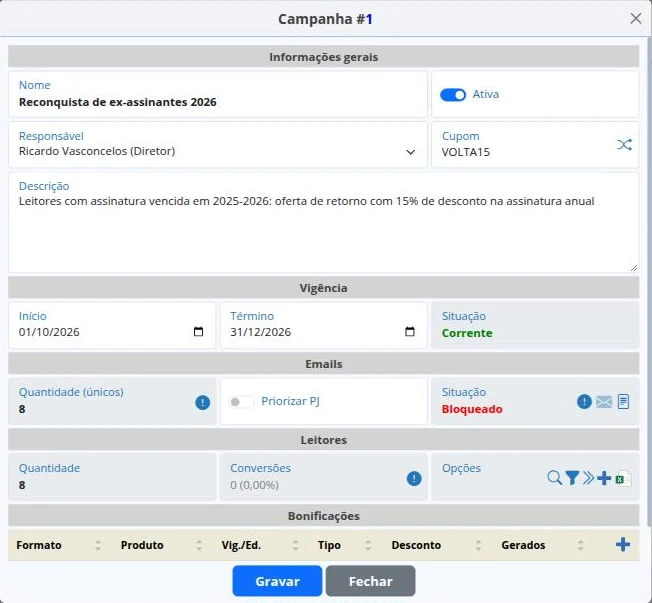
Task: Click the double-chevron forward icon in Opções
Action: (x=588, y=478)
